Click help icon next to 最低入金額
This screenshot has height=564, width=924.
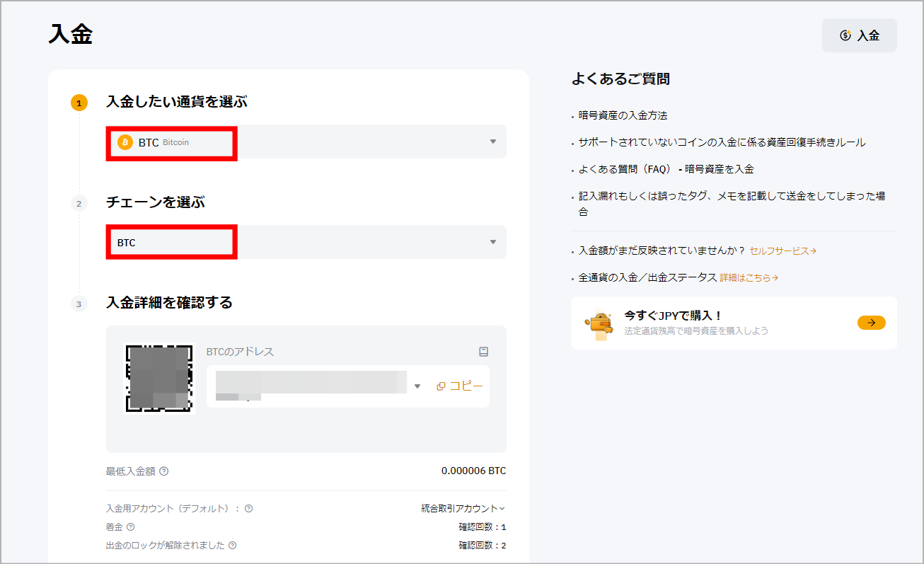coord(164,471)
